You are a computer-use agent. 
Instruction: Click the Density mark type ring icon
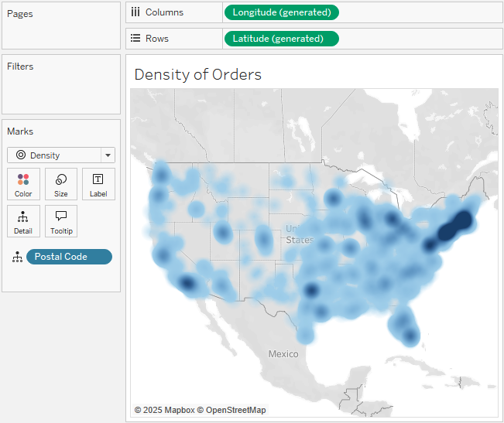coord(20,155)
